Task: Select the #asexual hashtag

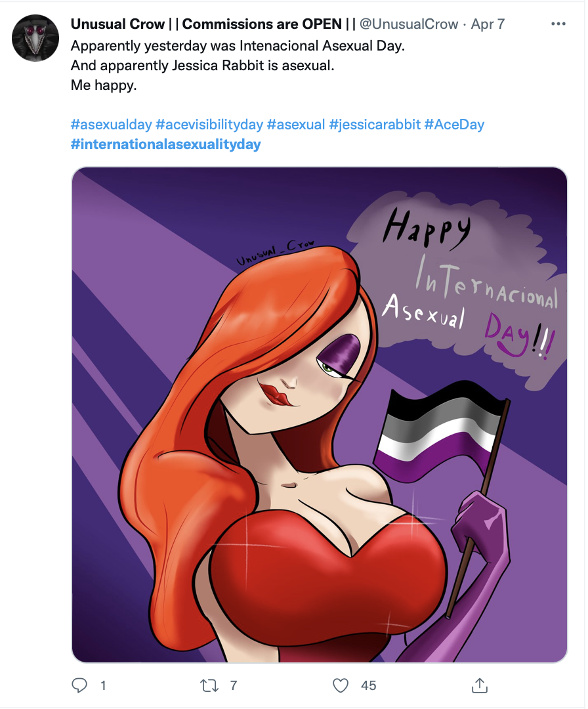Action: tap(296, 124)
